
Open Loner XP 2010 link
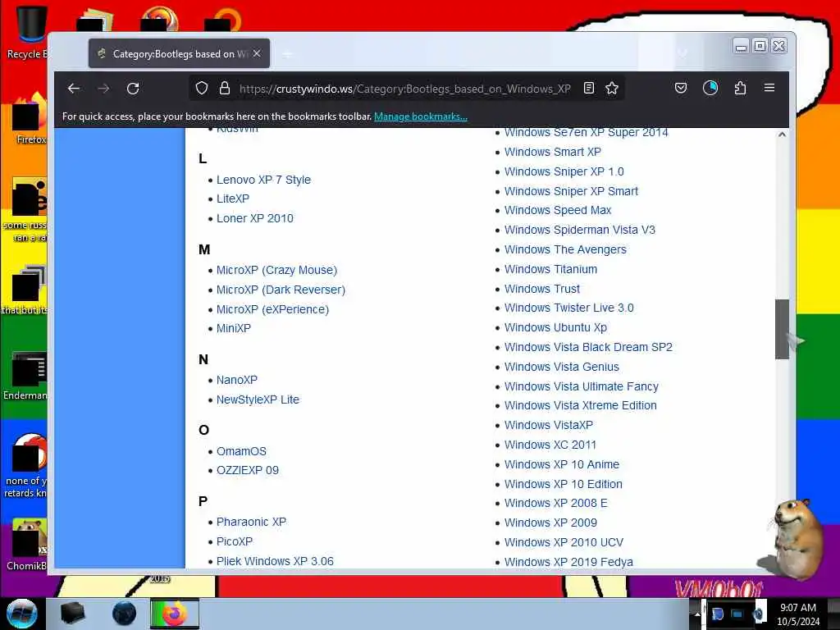[255, 218]
